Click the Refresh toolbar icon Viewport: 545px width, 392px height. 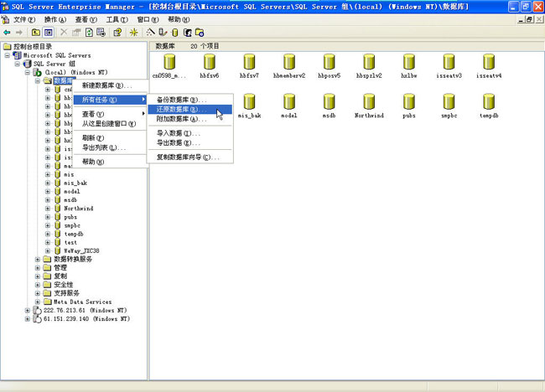[x=89, y=33]
